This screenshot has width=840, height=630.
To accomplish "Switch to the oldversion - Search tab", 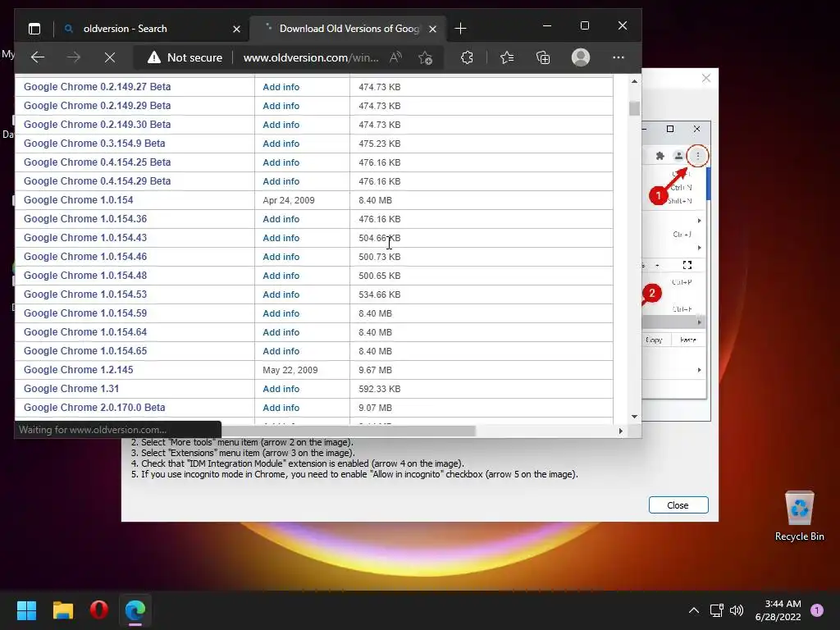I will [152, 29].
